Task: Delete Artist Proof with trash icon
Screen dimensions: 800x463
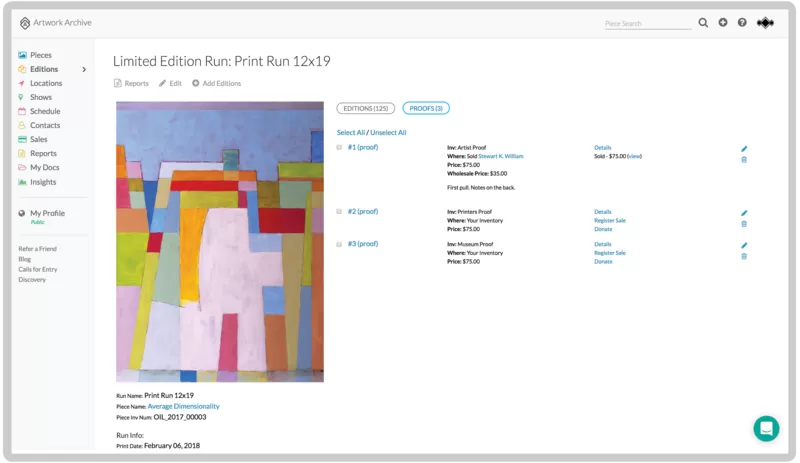Action: 744,160
